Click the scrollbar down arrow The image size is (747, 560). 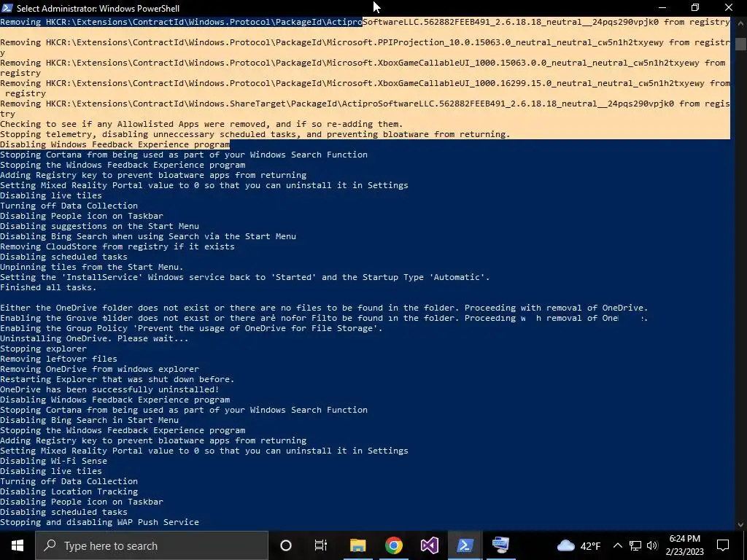(x=740, y=525)
